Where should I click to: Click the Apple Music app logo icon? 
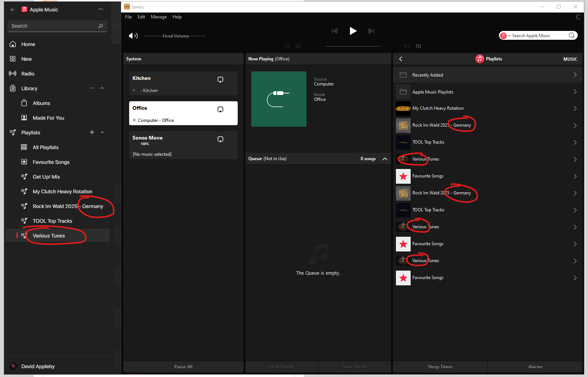click(x=24, y=10)
